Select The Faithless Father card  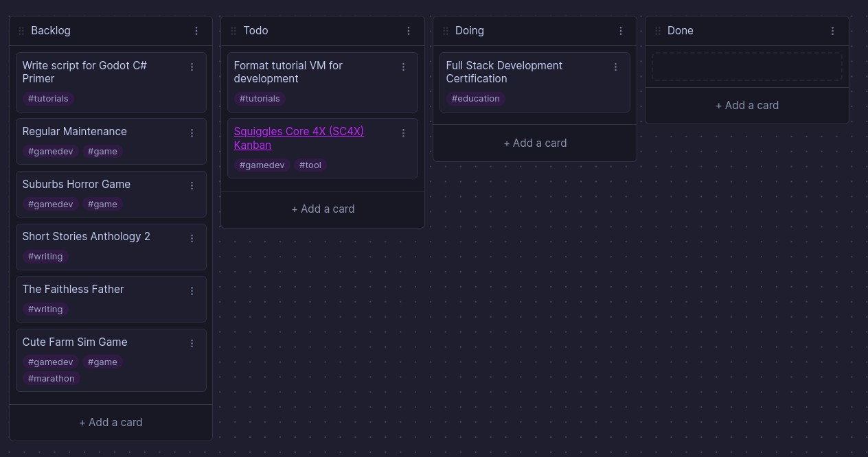point(111,299)
